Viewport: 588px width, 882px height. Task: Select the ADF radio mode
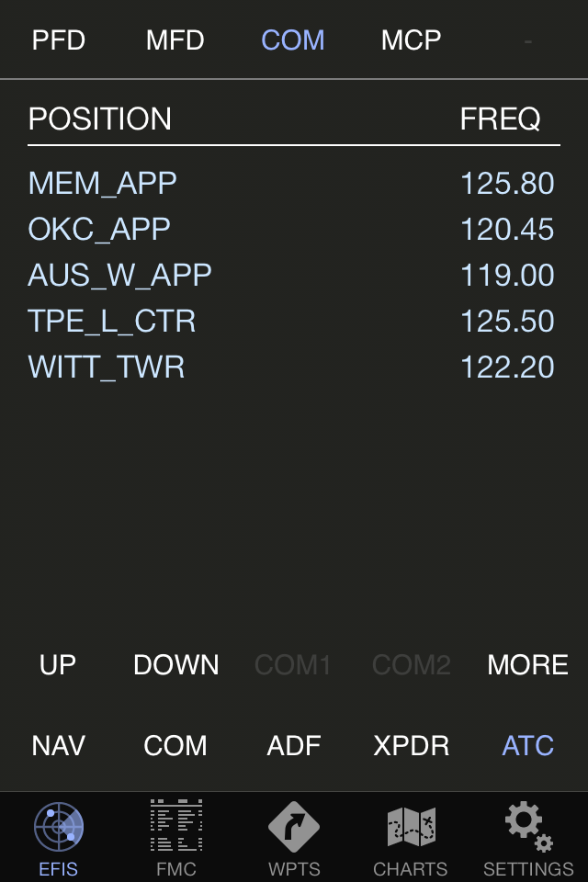(294, 745)
